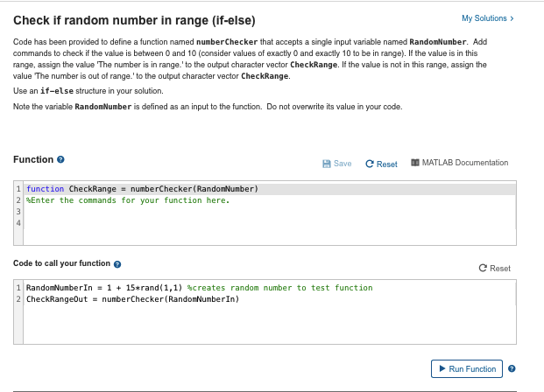544x392 pixels.
Task: Click the lower Reset circular arrow icon
Action: (483, 268)
